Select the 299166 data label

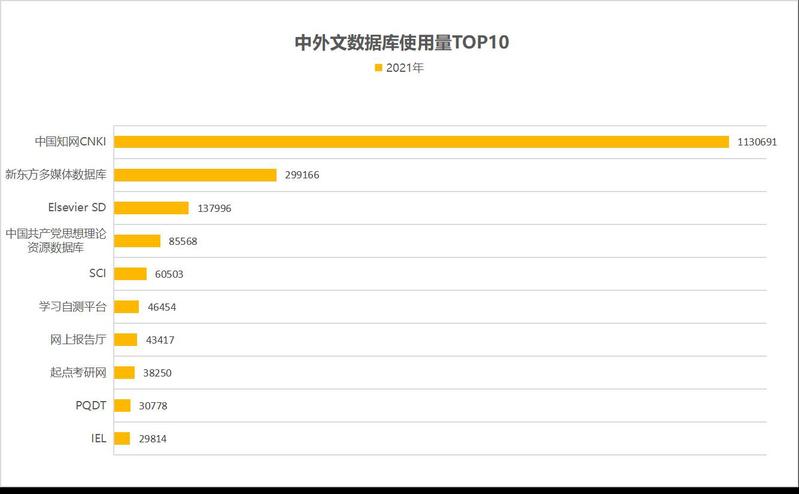(305, 175)
